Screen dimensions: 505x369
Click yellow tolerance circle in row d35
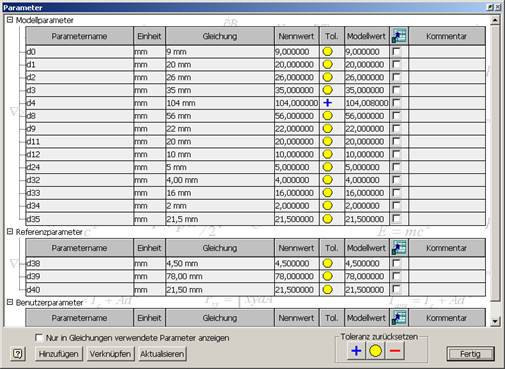point(328,219)
